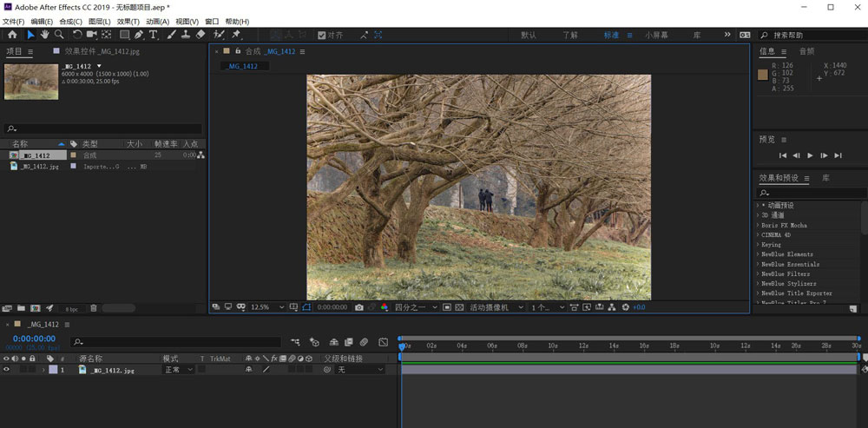Click the 8 bpc color depth button
The height and width of the screenshot is (428, 868).
point(71,308)
